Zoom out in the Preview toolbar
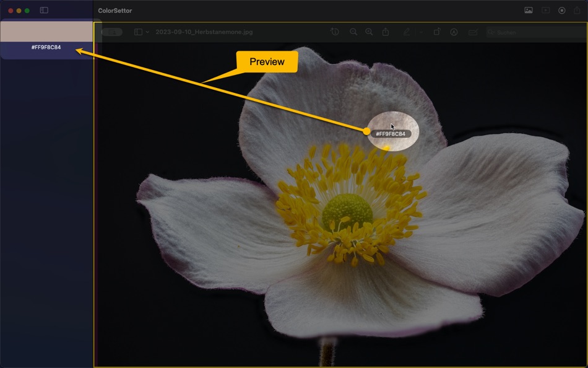 [x=353, y=32]
